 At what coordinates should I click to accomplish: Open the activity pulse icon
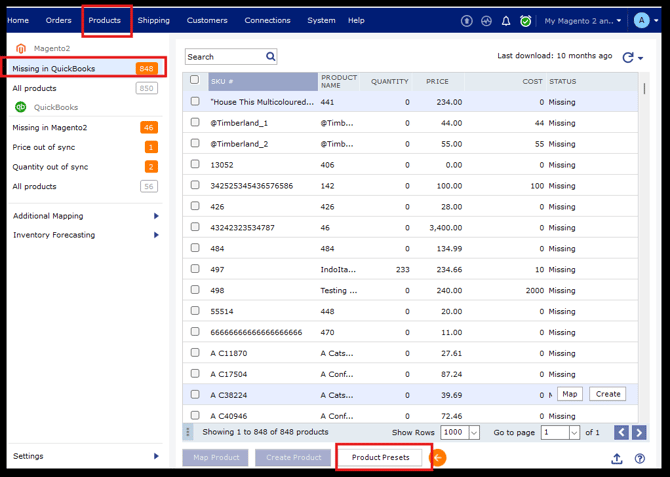point(486,21)
